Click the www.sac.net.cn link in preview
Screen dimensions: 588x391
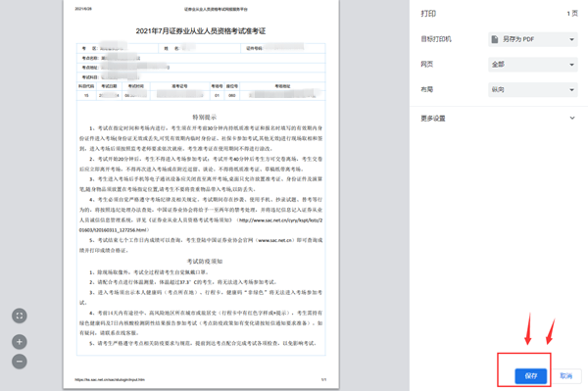(x=275, y=240)
